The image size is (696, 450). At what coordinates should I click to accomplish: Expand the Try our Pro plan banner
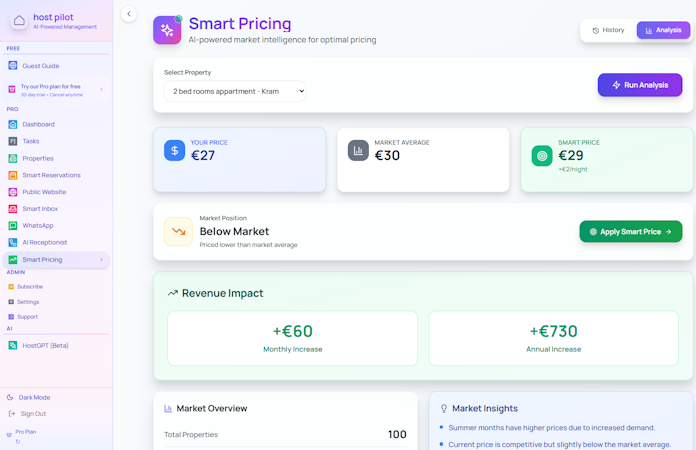tap(101, 89)
